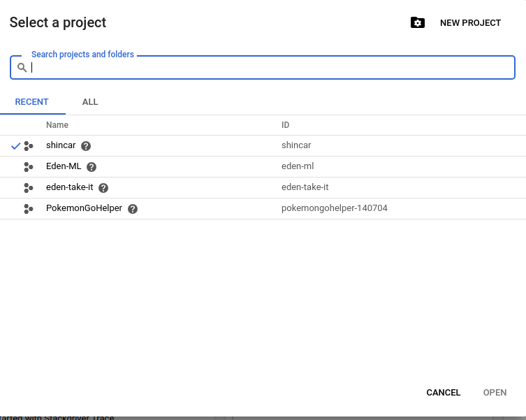This screenshot has width=526, height=420.
Task: Click the project icon for shincar row
Action: click(29, 146)
